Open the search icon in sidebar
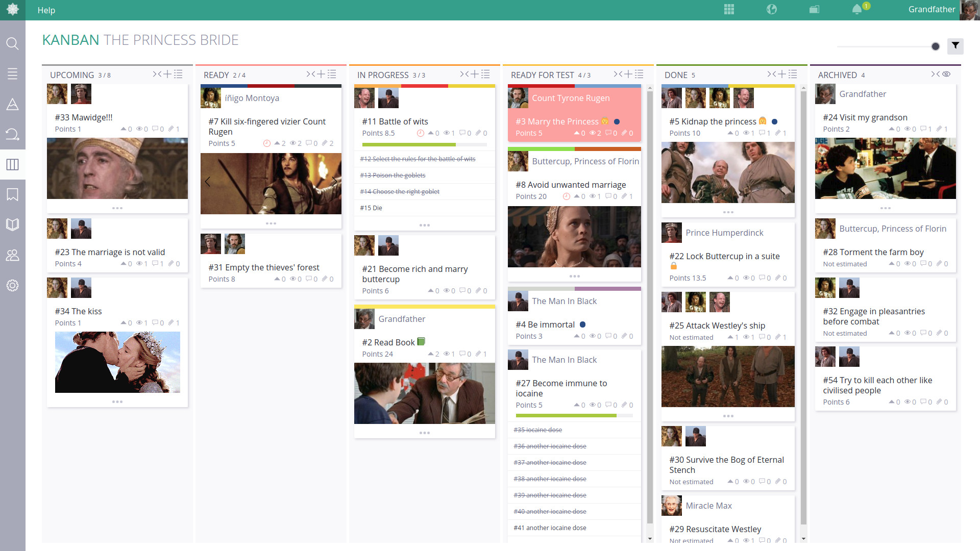This screenshot has height=551, width=980. 12,43
